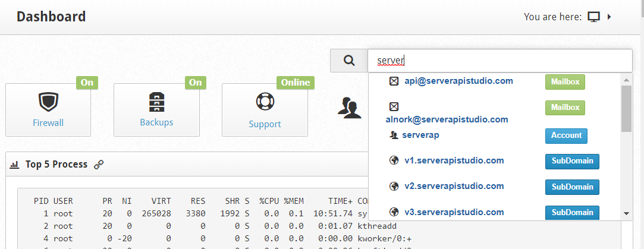Screen dimensions: 644x249
Task: Click the Firewall 'On' status badge
Action: [87, 83]
